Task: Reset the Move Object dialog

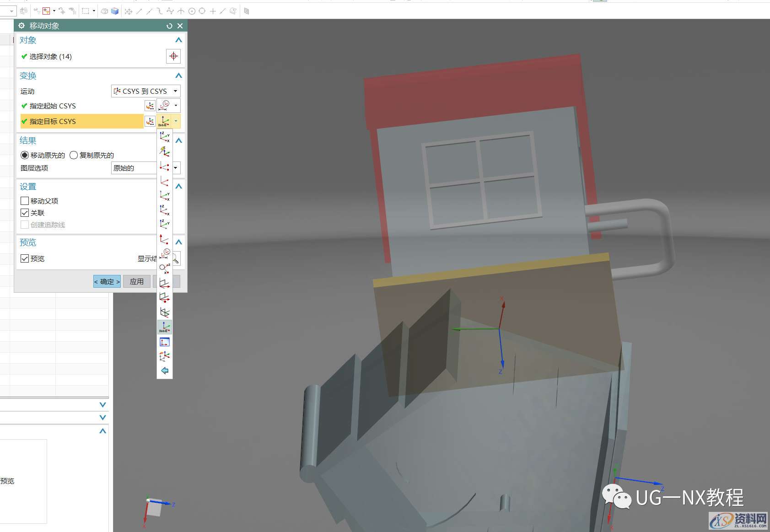Action: (x=169, y=26)
